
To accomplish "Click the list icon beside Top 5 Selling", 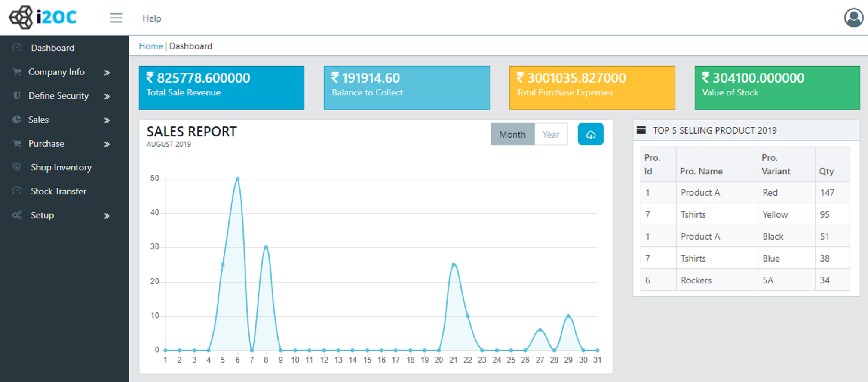I will click(641, 130).
